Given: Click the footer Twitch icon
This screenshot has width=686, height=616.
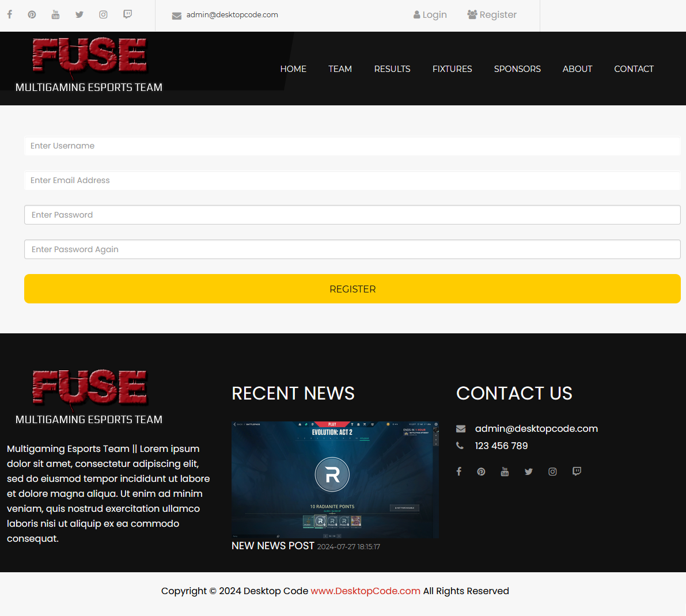Looking at the screenshot, I should [x=577, y=471].
